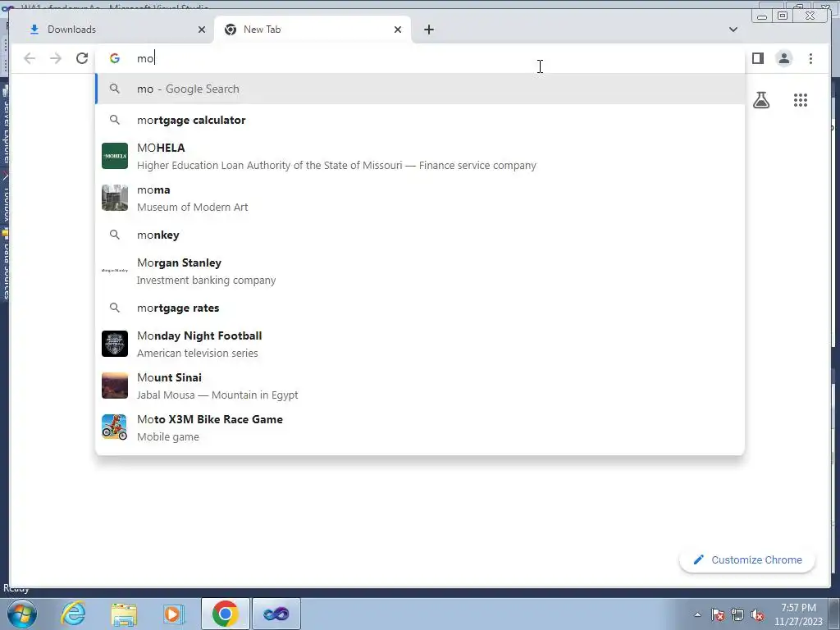
Task: Select Moto X3M Bike Race Game suggestion
Action: [420, 427]
